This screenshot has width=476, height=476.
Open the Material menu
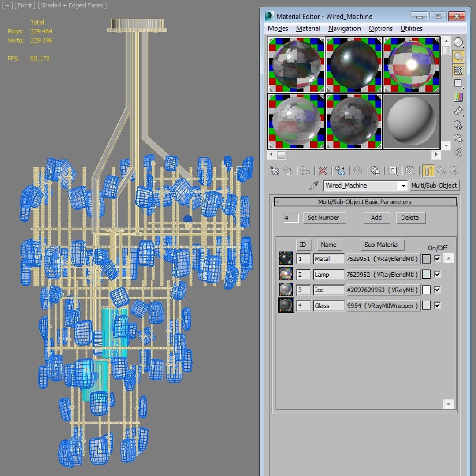[x=308, y=28]
